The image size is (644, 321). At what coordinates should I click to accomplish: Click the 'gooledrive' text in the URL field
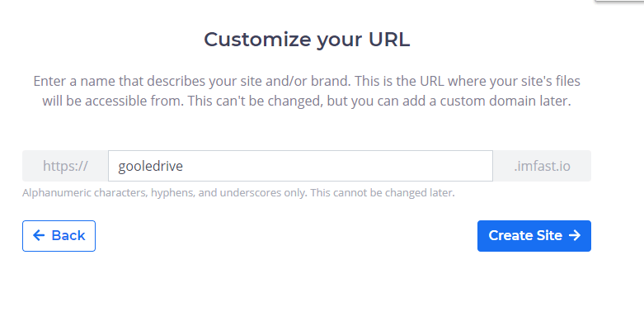pyautogui.click(x=150, y=166)
